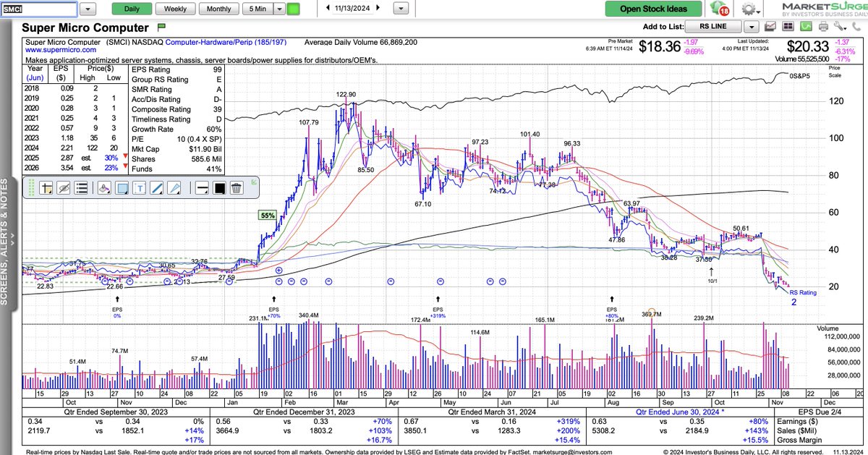Click the chart view icon

(x=770, y=27)
